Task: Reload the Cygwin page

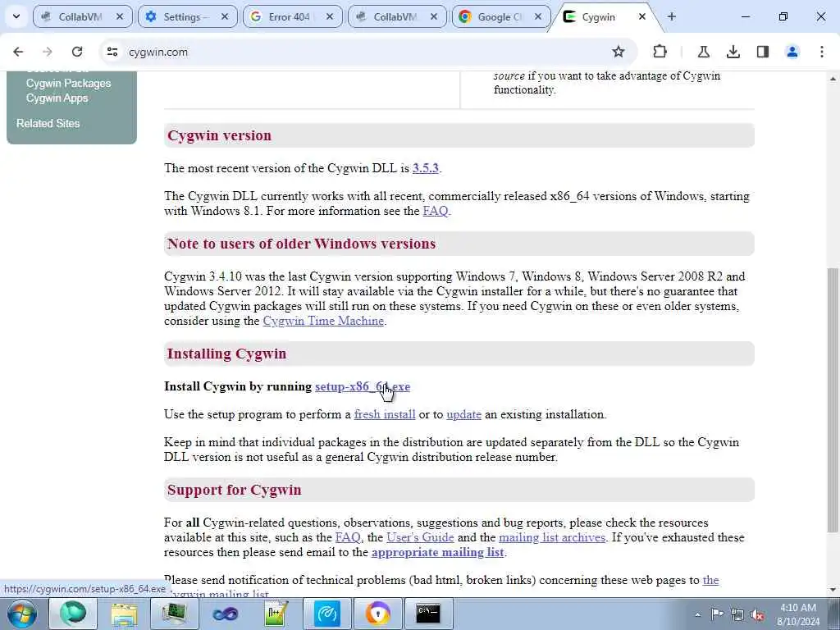Action: point(77,52)
